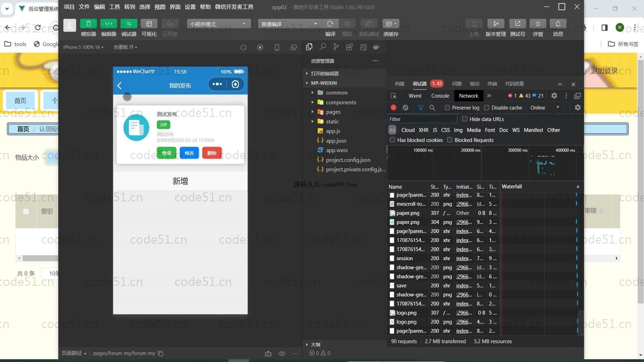Check Hide data URLs

pyautogui.click(x=465, y=119)
